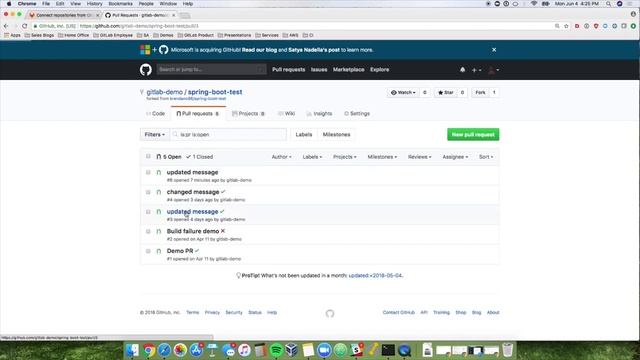
Task: Click the GitHub mark in the page footer
Action: (x=330, y=313)
